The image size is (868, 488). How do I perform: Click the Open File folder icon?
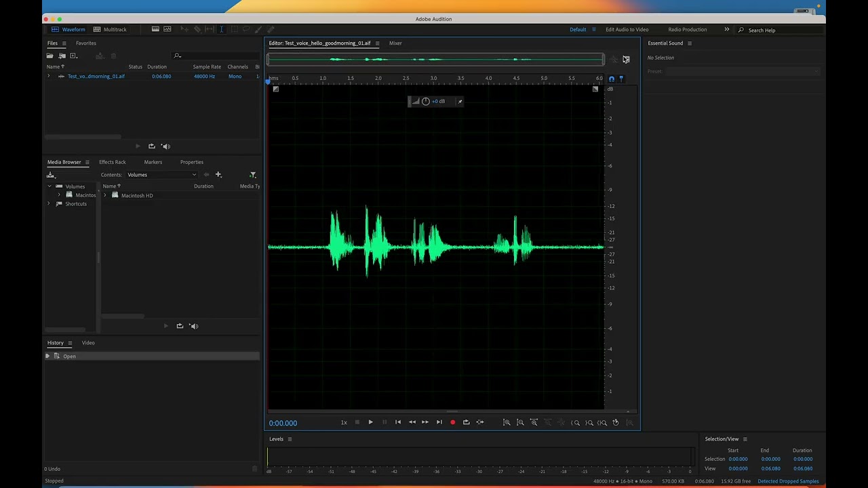[50, 56]
